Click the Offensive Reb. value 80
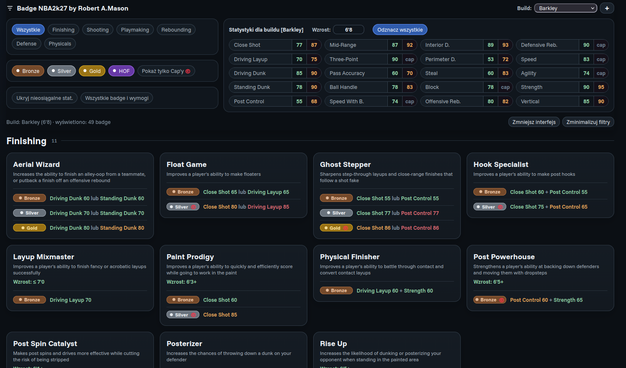The height and width of the screenshot is (368, 626). 491,101
